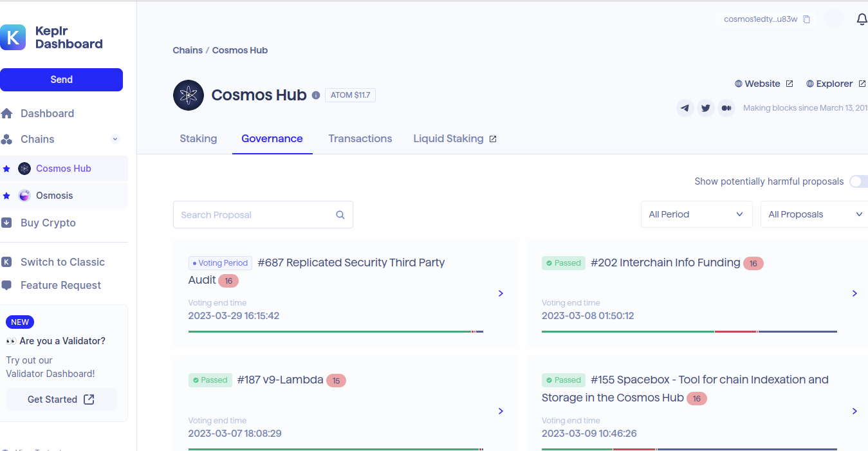Click the Telegram icon near Cosmos Hub header

point(685,108)
